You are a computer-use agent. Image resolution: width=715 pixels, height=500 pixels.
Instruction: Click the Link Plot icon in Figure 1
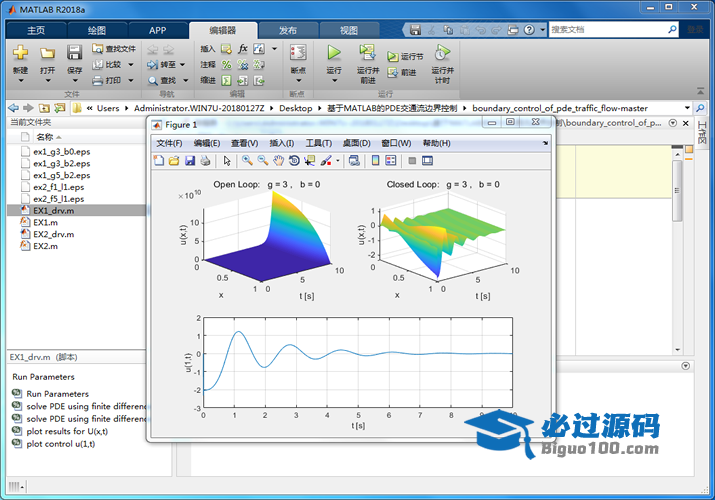[354, 160]
